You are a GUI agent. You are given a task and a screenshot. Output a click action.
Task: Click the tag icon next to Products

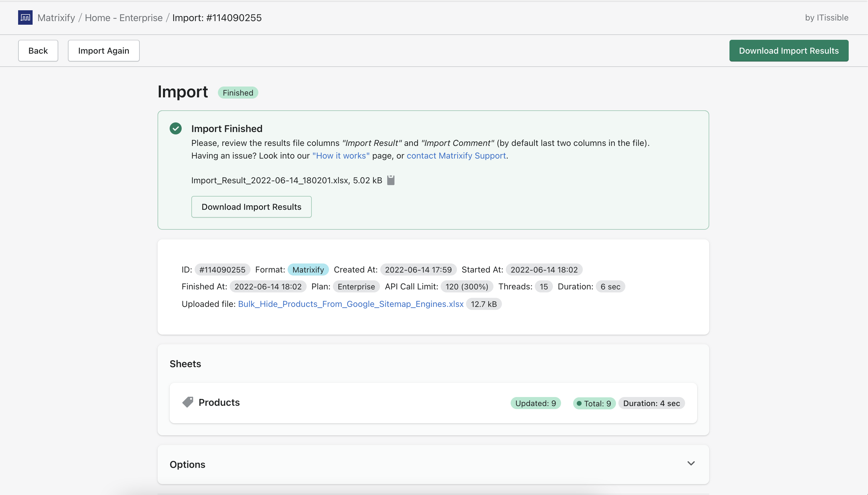point(187,402)
